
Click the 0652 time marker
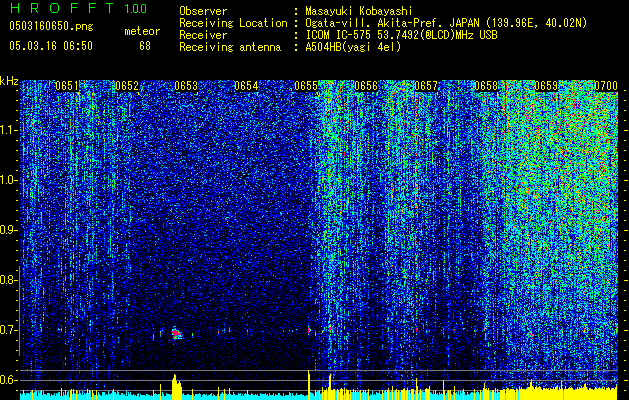(127, 86)
